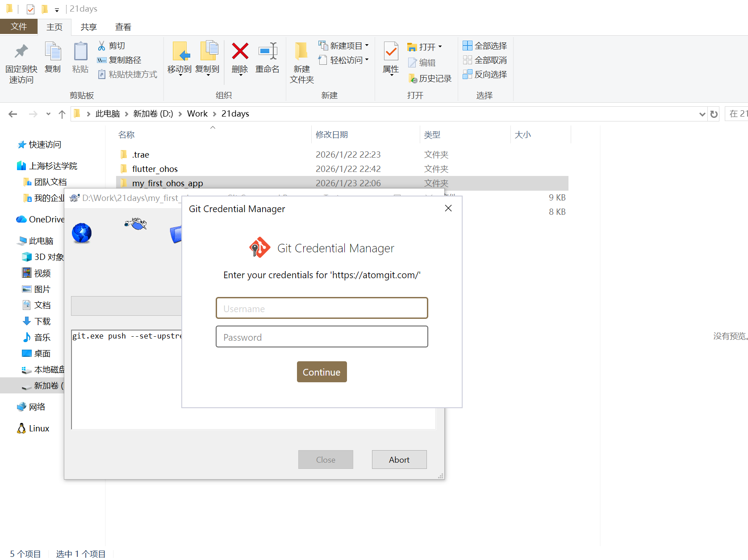The width and height of the screenshot is (748, 560).
Task: Click the push progress bar
Action: tap(126, 306)
